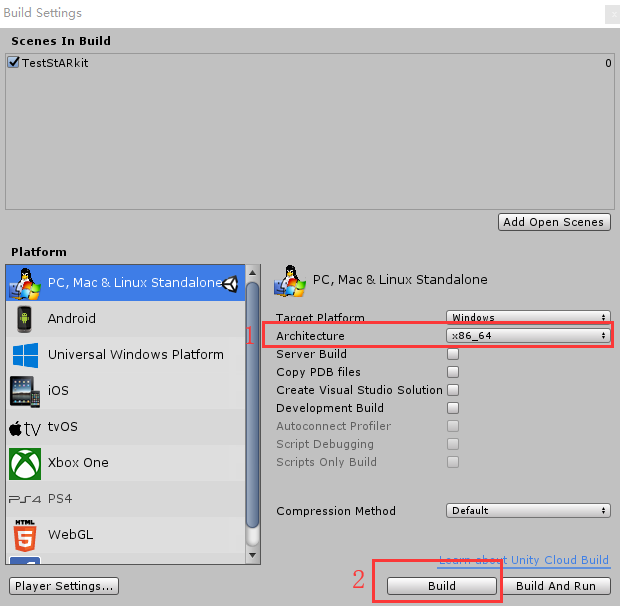620x606 pixels.
Task: Click the Add Open Scenes button
Action: [554, 222]
